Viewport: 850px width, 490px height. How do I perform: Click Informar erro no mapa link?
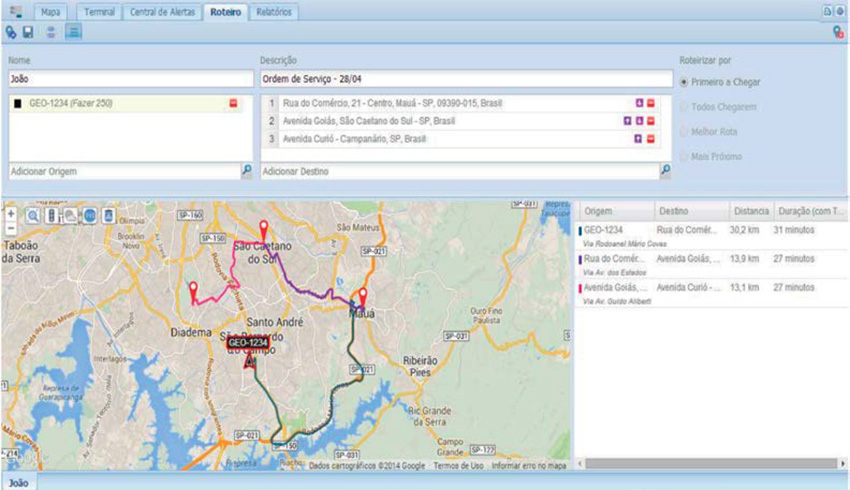pyautogui.click(x=529, y=466)
